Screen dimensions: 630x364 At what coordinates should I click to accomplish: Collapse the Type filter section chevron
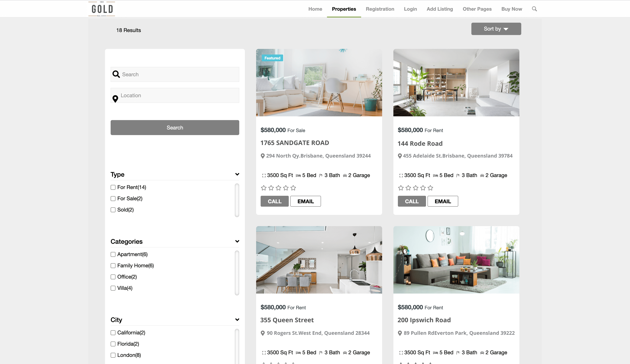click(237, 174)
